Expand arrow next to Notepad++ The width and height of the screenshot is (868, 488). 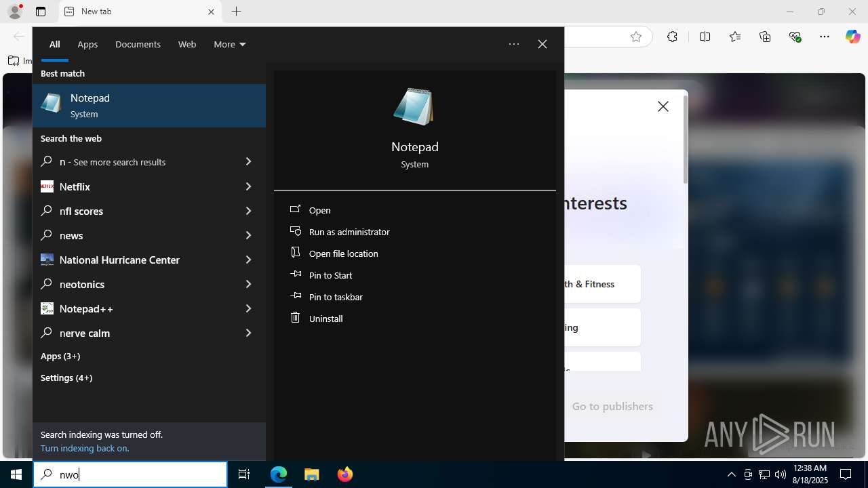pyautogui.click(x=248, y=308)
